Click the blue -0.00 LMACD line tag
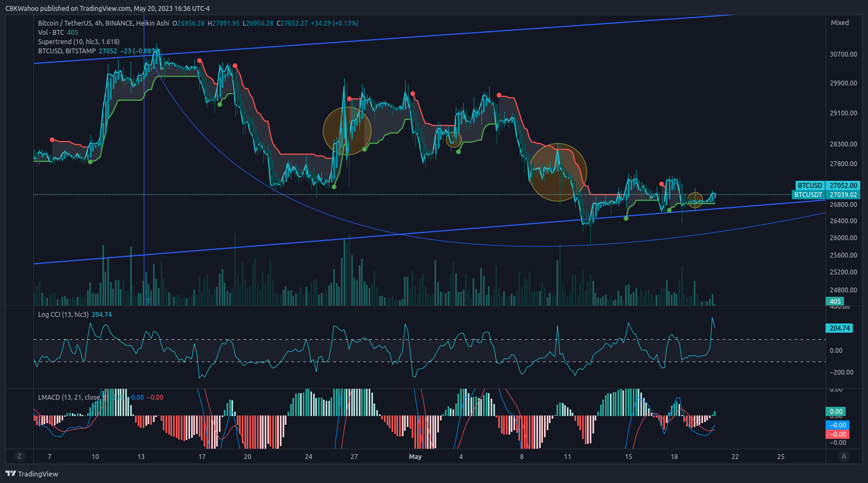Viewport: 868px width, 483px height. [838, 425]
